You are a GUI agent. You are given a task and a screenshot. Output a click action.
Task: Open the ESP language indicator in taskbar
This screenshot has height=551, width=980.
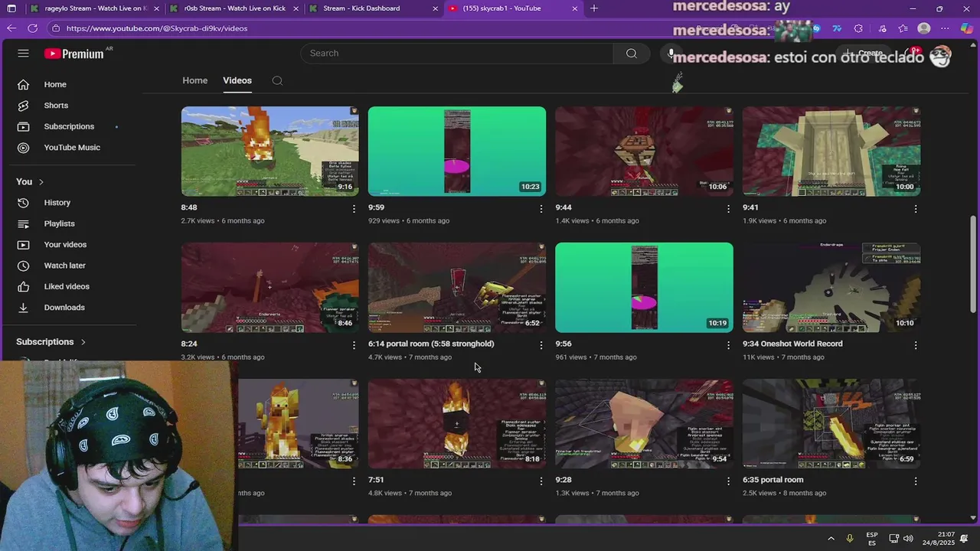(872, 539)
